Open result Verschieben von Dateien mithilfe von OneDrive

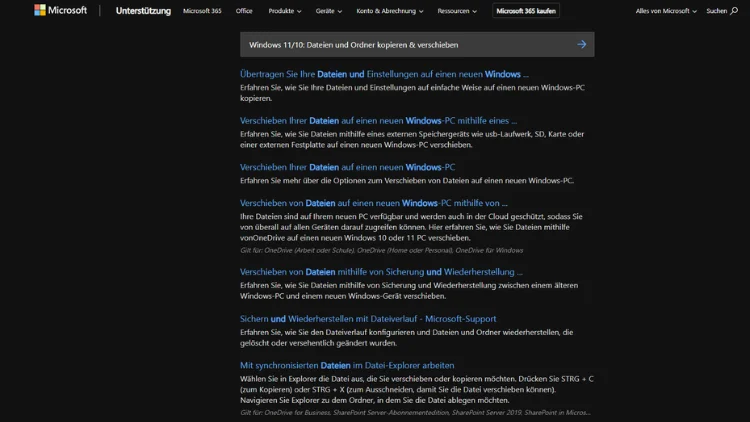pyautogui.click(x=374, y=203)
